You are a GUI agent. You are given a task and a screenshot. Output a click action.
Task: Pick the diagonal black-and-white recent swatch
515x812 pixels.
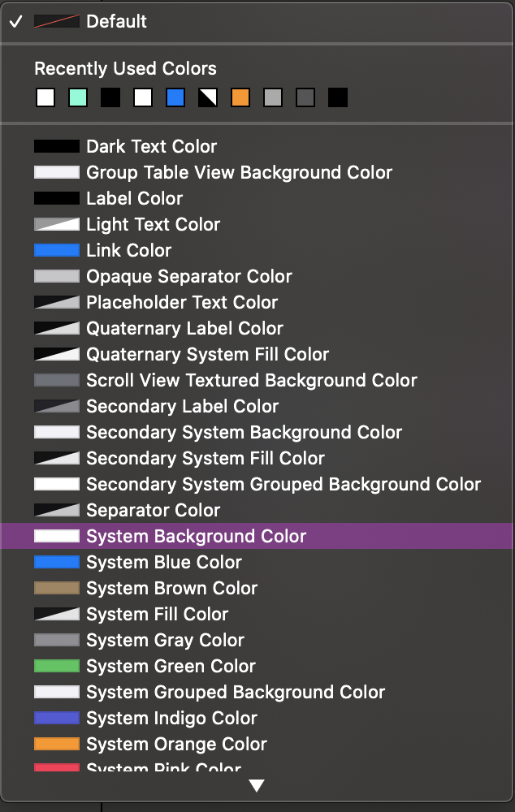[x=208, y=98]
